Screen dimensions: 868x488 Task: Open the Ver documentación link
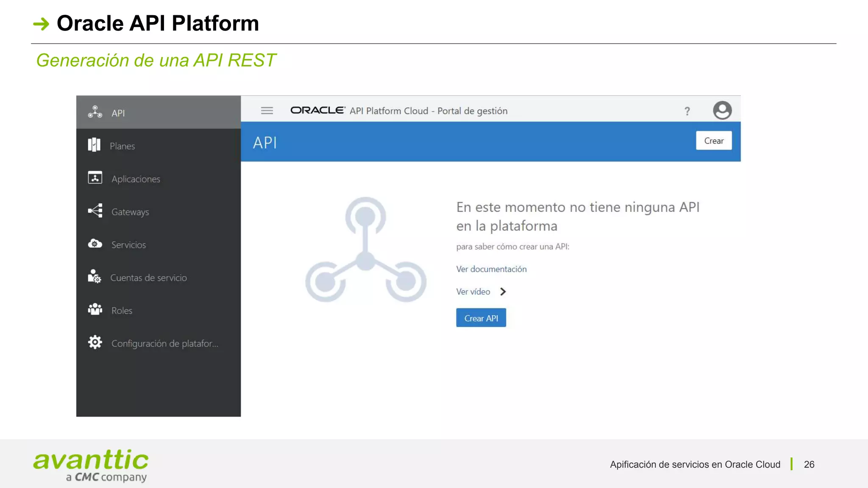point(491,269)
